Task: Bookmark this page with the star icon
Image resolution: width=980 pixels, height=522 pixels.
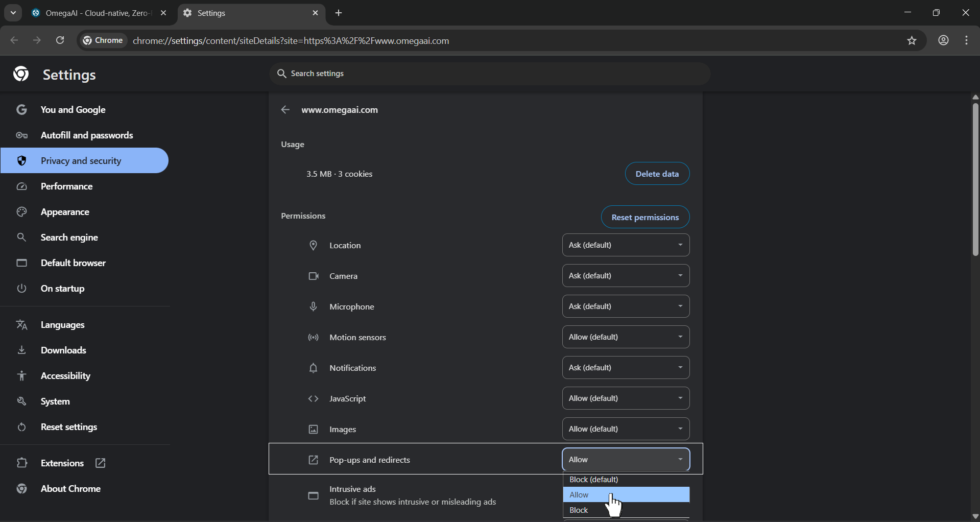Action: 913,40
